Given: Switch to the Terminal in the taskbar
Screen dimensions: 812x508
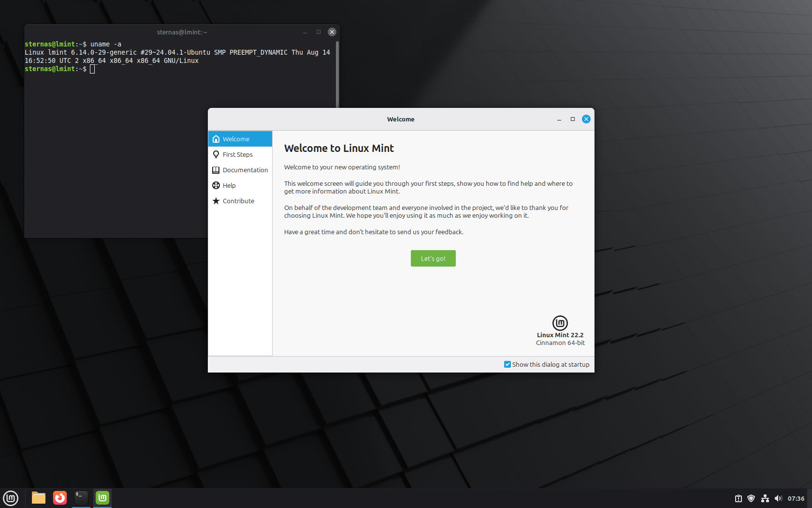Looking at the screenshot, I should tap(81, 498).
